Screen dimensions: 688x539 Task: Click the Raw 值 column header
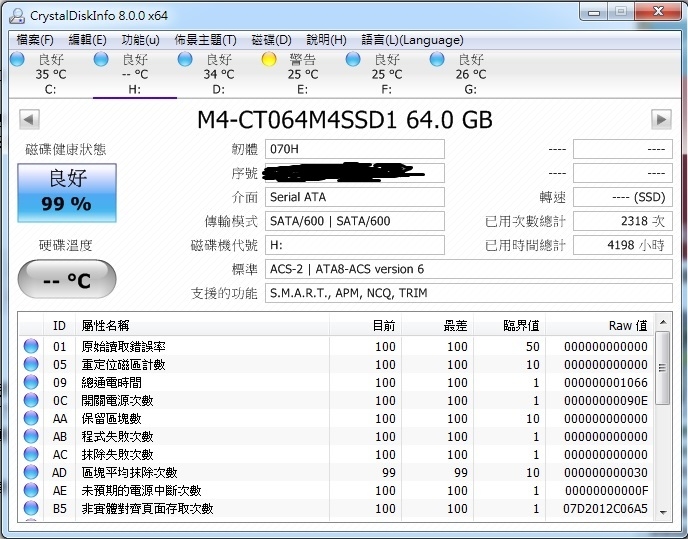click(x=599, y=326)
